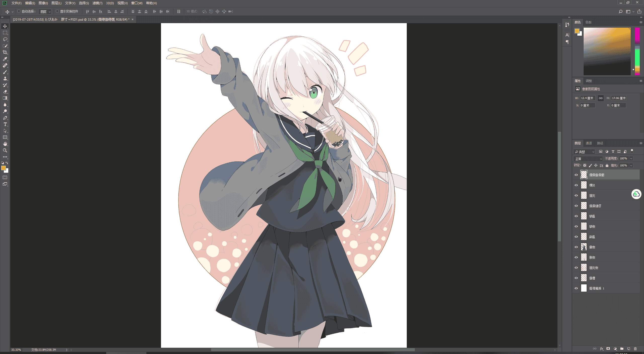
Task: Select the Eyedropper tool
Action: pyautogui.click(x=5, y=59)
